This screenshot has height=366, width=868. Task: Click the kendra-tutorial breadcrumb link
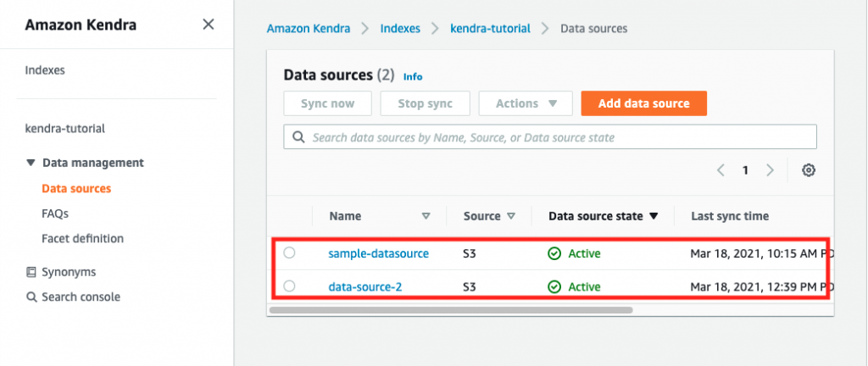491,28
